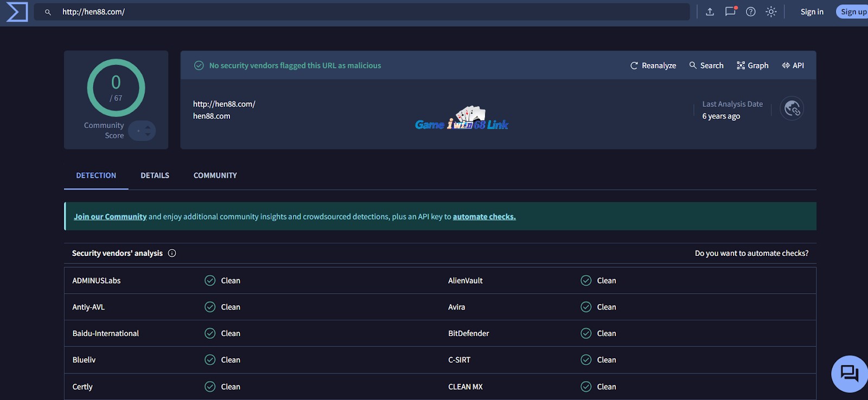Click the hen88.com domain text
The image size is (868, 400).
coord(212,116)
